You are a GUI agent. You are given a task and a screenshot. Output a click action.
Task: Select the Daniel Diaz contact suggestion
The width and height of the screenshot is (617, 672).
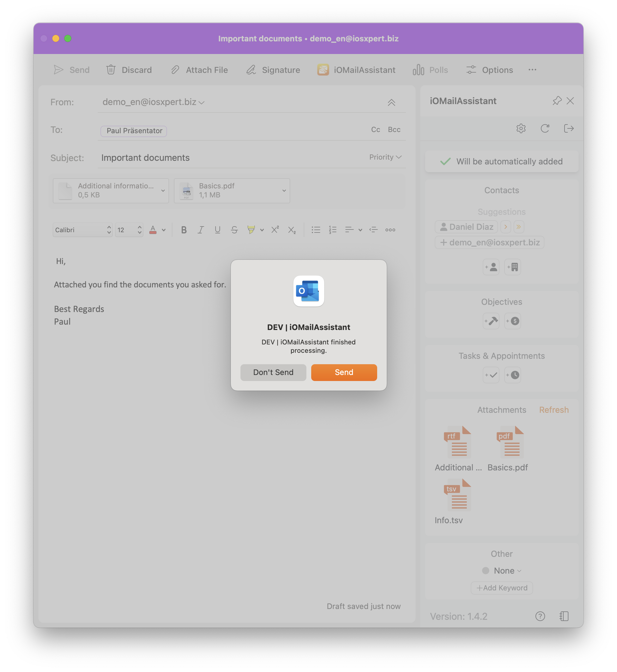466,227
